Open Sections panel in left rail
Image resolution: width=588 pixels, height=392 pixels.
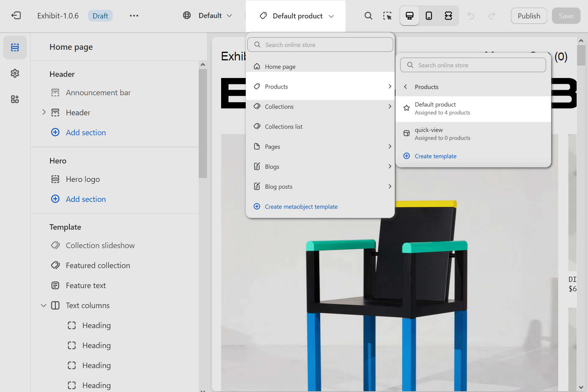[x=15, y=47]
